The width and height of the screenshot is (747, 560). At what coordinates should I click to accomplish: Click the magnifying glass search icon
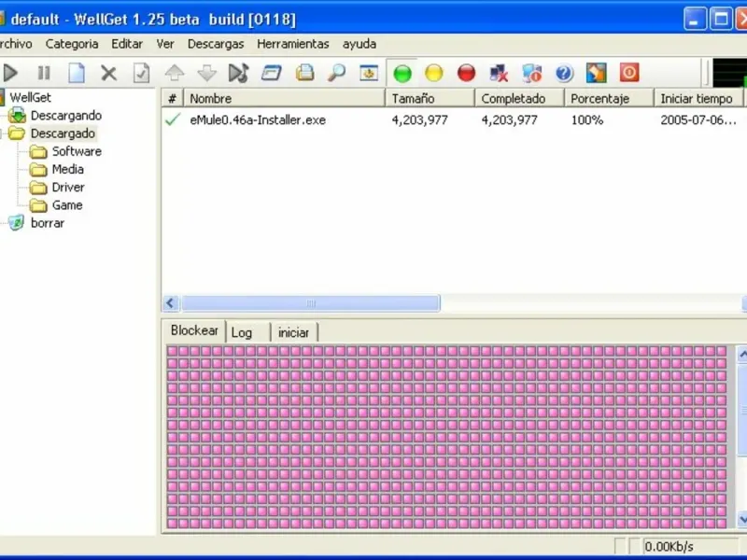point(337,74)
